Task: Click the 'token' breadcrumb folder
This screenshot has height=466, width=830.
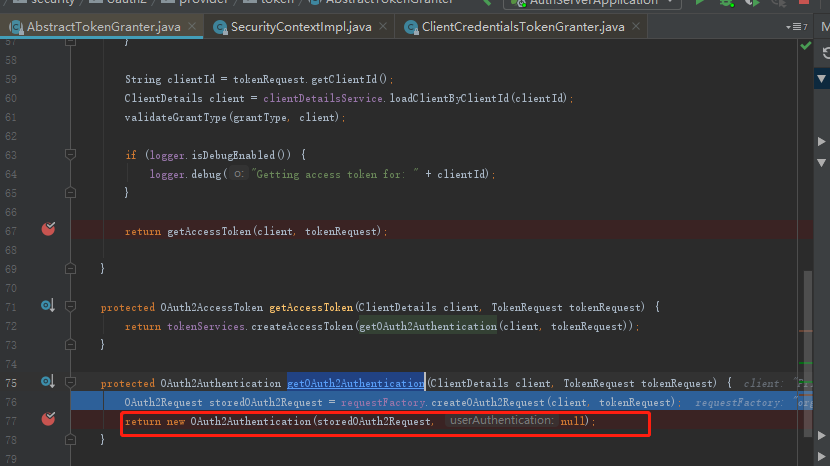Action: pos(269,2)
